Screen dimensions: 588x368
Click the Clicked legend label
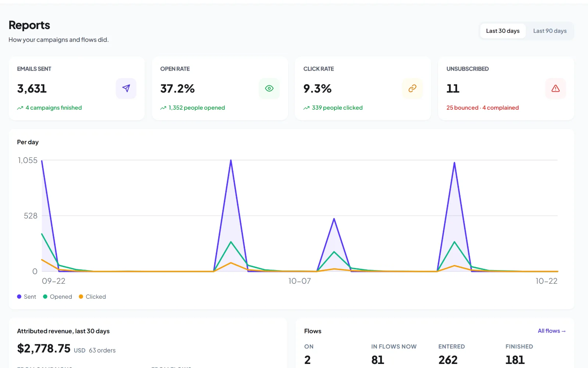96,297
